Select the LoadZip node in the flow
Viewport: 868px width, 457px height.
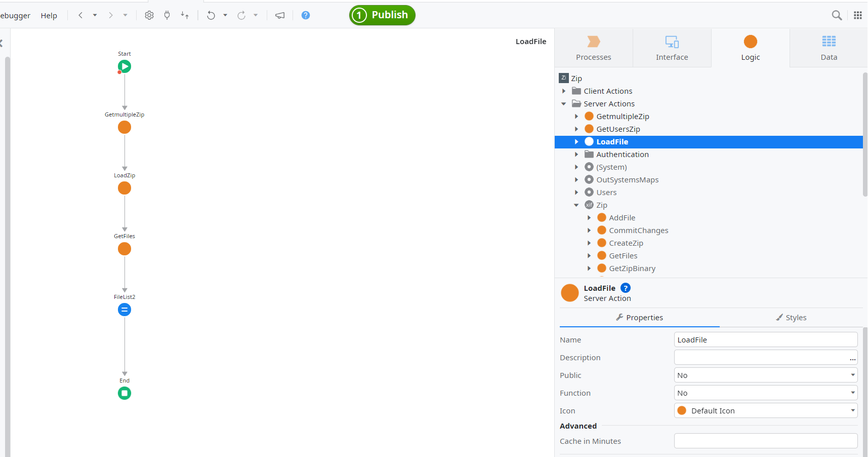pos(125,188)
